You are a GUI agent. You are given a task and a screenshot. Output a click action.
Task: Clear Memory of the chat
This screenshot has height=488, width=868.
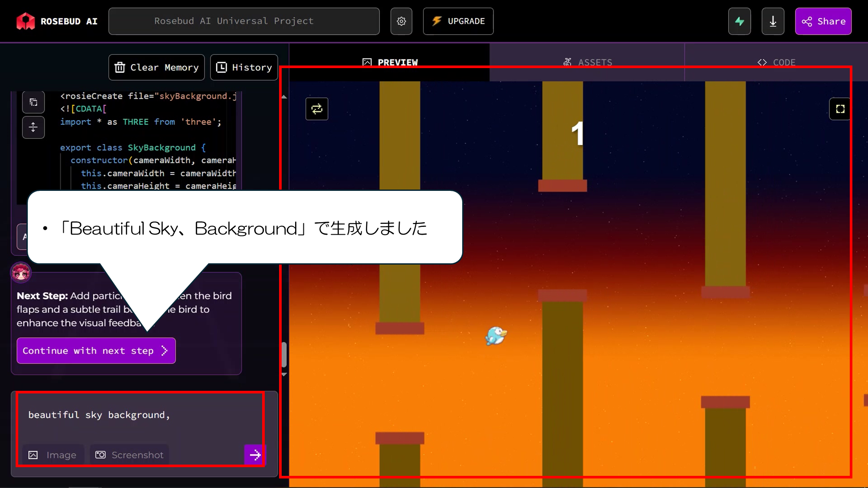point(157,67)
